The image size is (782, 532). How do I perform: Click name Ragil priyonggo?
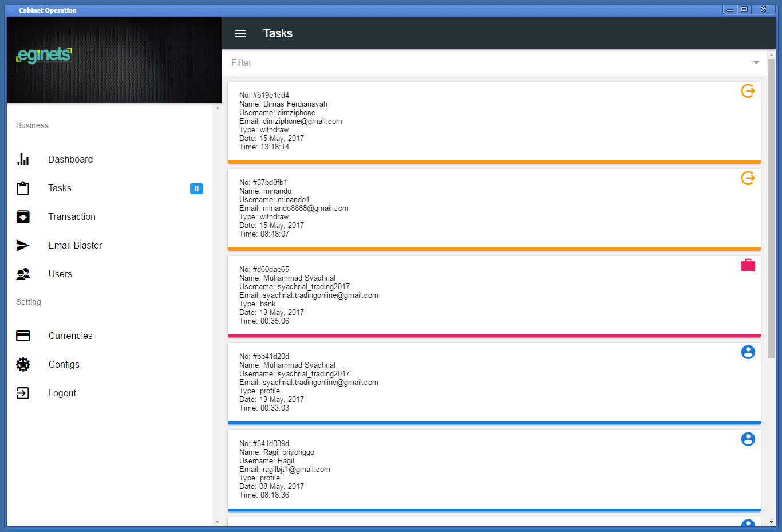point(289,452)
